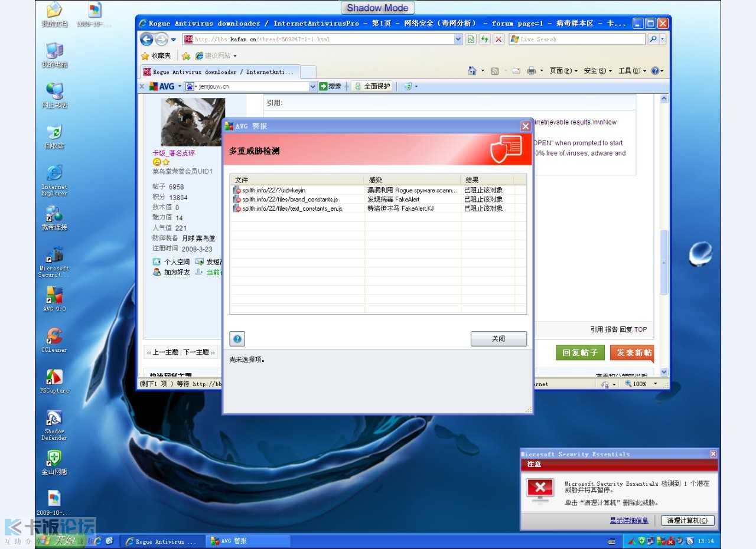
Task: Open the 安全(S) menu
Action: 598,71
